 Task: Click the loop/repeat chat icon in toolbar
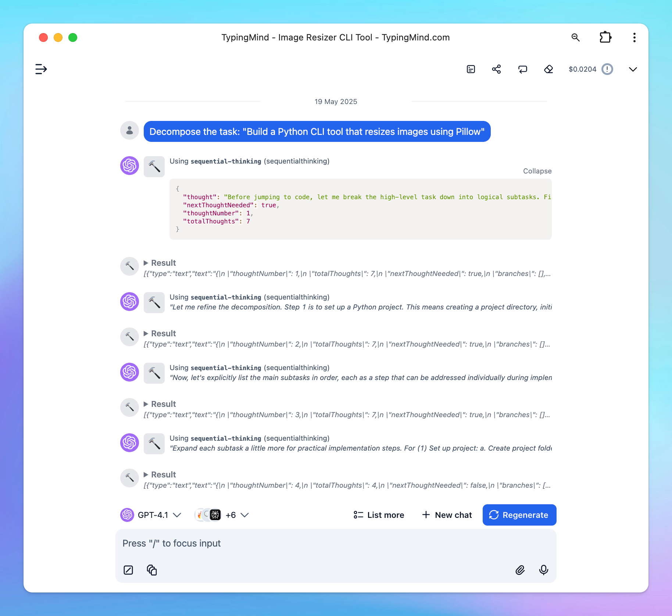click(x=522, y=69)
